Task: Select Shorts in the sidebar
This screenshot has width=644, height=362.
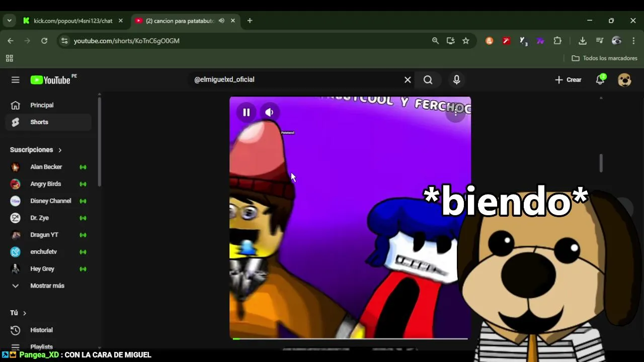Action: point(48,122)
